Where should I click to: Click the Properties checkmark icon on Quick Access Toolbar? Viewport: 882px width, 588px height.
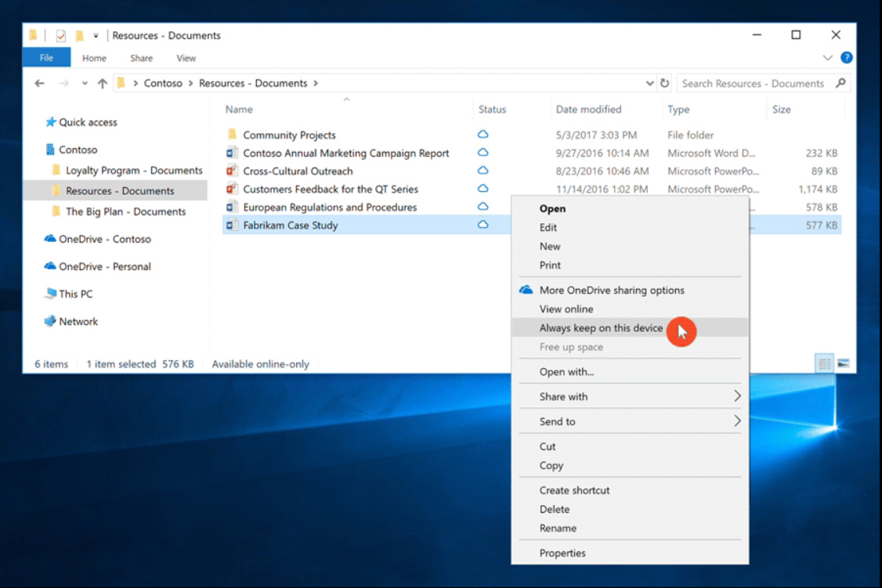(60, 35)
